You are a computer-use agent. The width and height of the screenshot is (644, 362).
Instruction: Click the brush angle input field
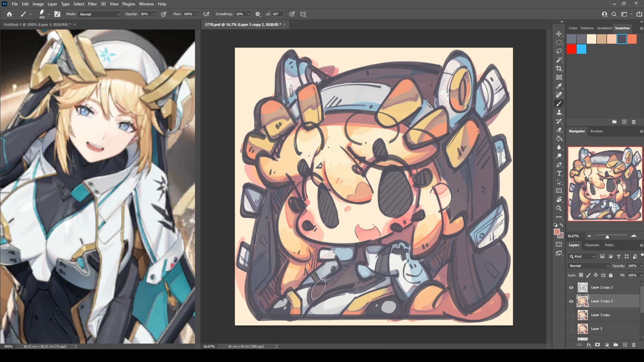pos(278,14)
